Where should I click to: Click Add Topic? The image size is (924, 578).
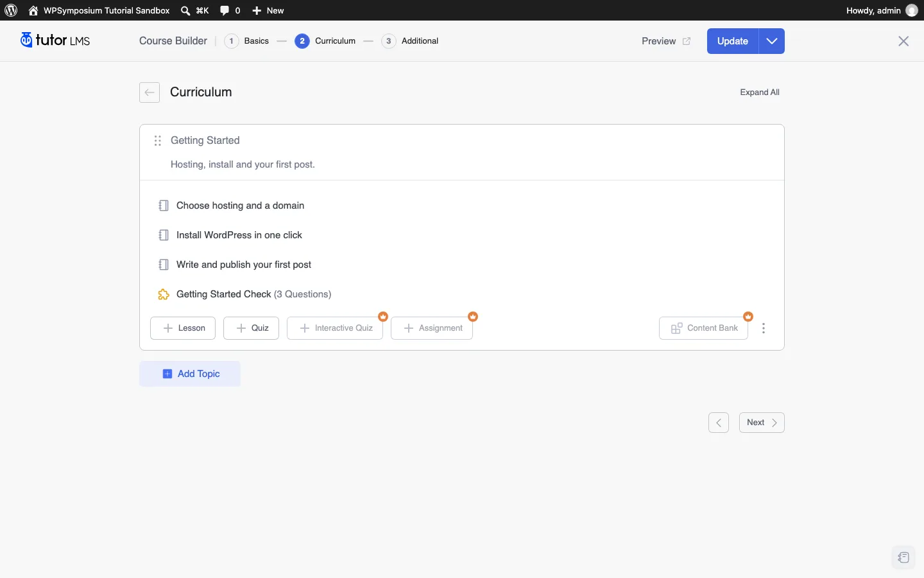point(190,374)
